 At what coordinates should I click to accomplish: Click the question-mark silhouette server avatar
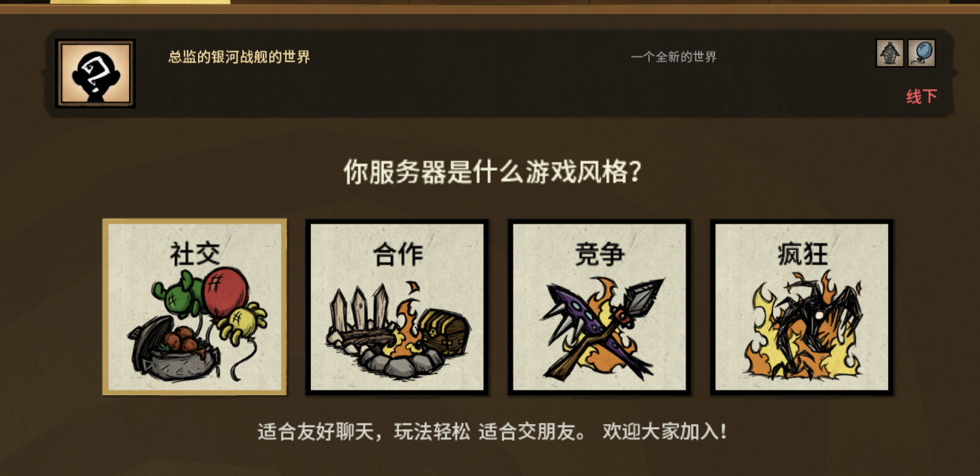tap(95, 74)
